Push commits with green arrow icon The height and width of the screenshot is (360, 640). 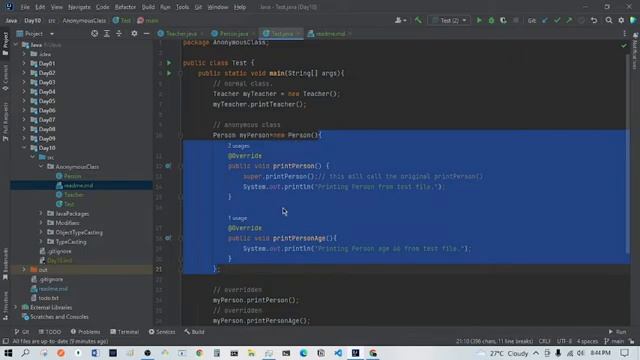point(569,20)
